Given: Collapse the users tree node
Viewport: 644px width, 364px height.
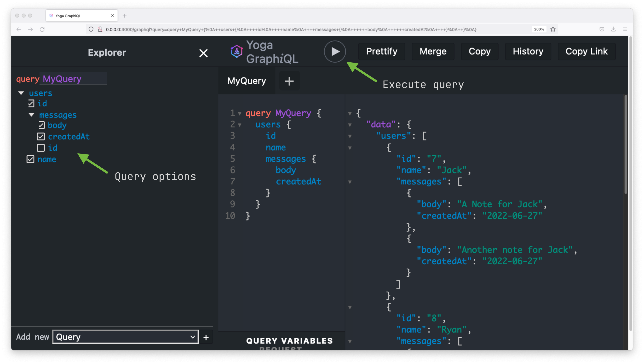Looking at the screenshot, I should pyautogui.click(x=21, y=93).
